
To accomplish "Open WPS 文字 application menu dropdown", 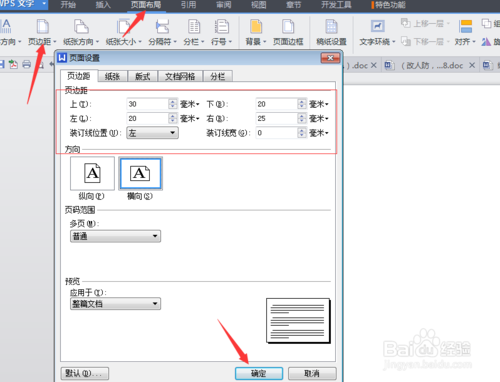I will (44, 4).
